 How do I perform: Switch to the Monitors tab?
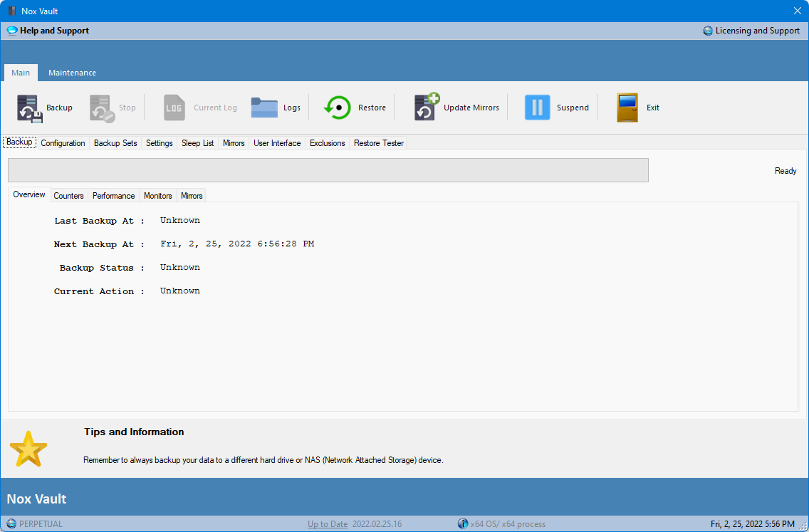158,196
